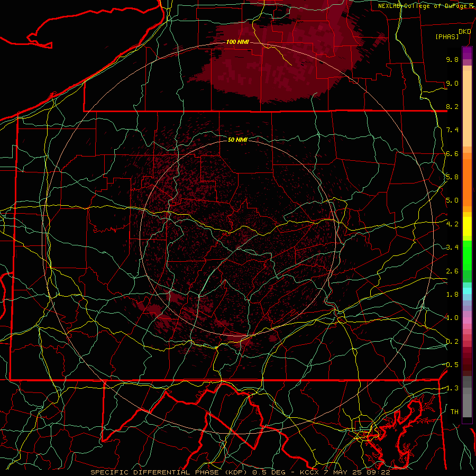Click the pink segment of the color bar
This screenshot has width=476, height=476.
pos(467,321)
